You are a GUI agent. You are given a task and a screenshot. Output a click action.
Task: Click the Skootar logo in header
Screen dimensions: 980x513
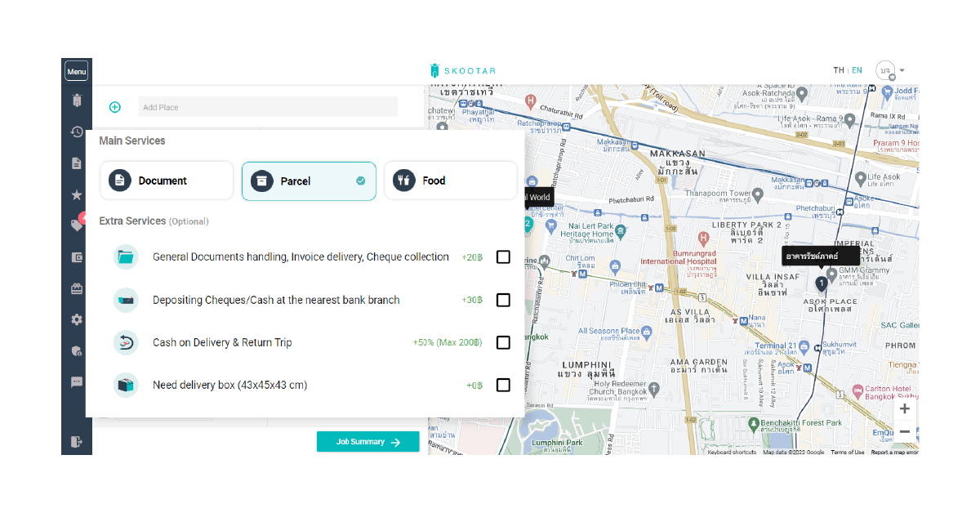(463, 71)
